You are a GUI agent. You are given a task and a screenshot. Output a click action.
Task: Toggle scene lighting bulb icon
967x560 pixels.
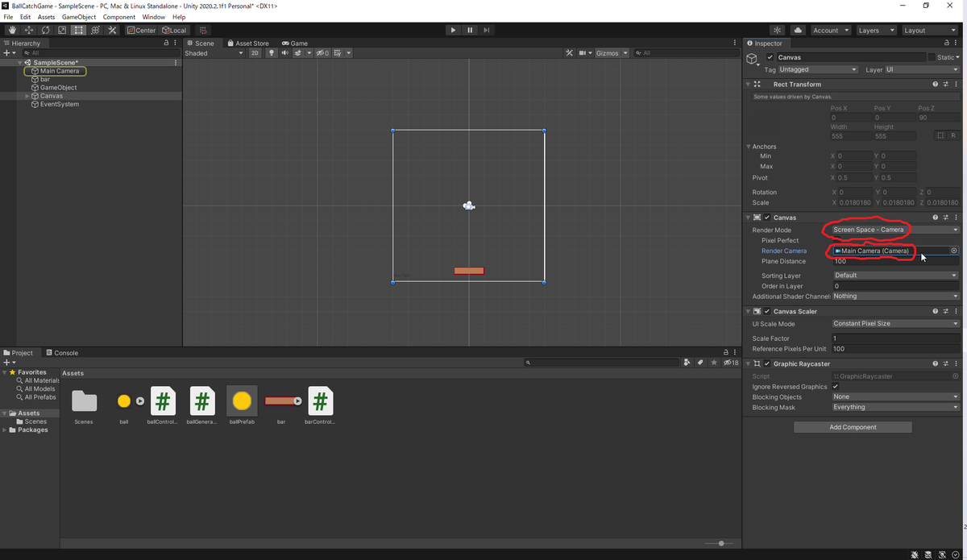point(272,53)
